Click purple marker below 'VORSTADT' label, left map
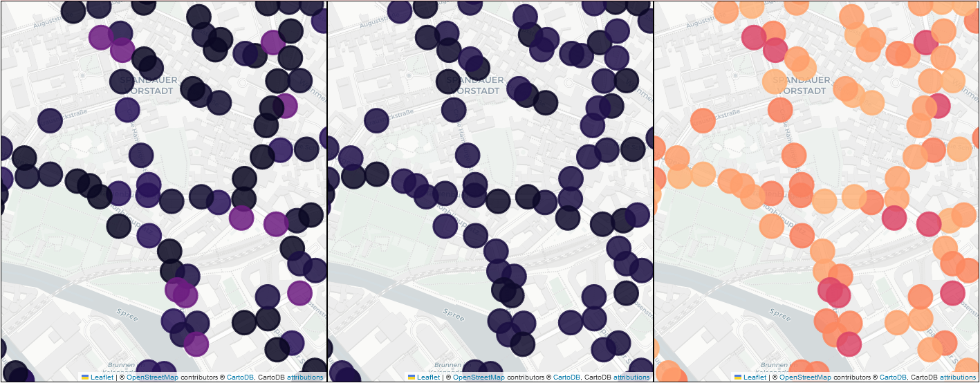 127,109
